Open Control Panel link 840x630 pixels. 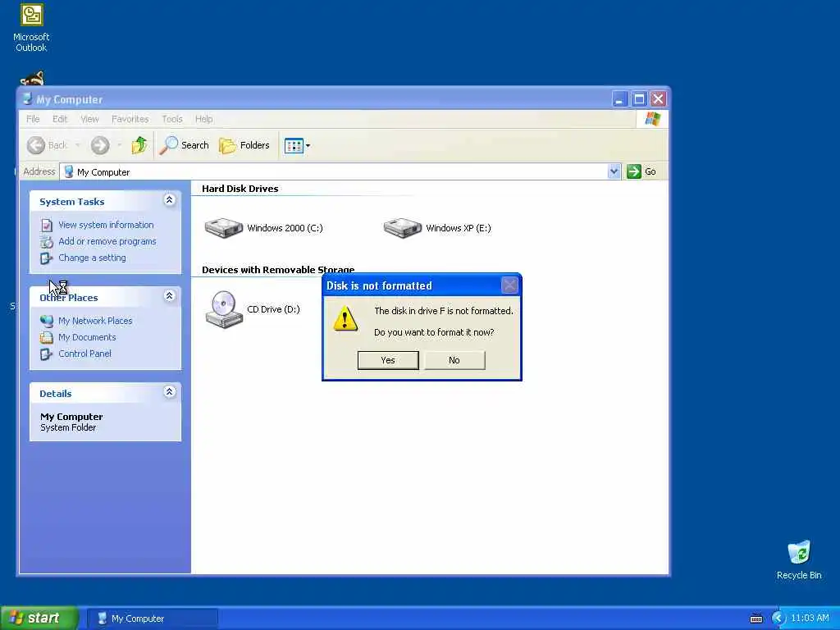84,354
